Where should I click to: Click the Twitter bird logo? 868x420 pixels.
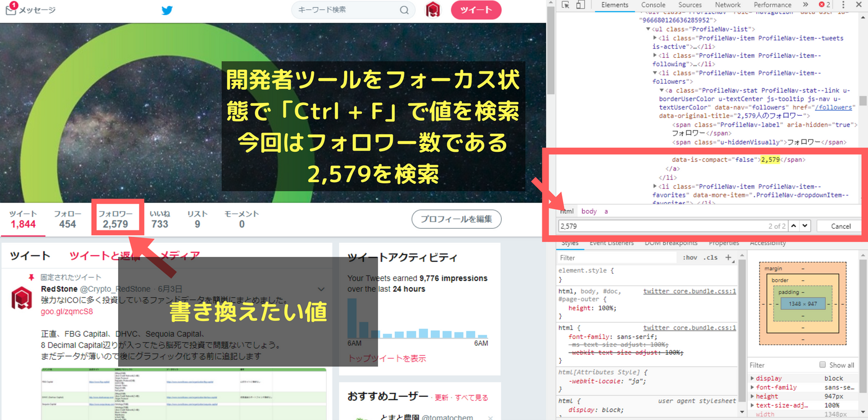tap(167, 10)
